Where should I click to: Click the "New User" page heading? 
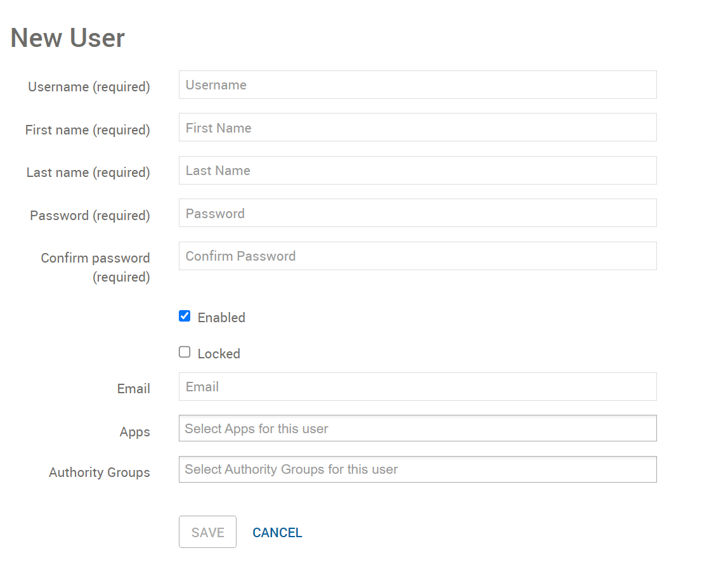coord(68,38)
